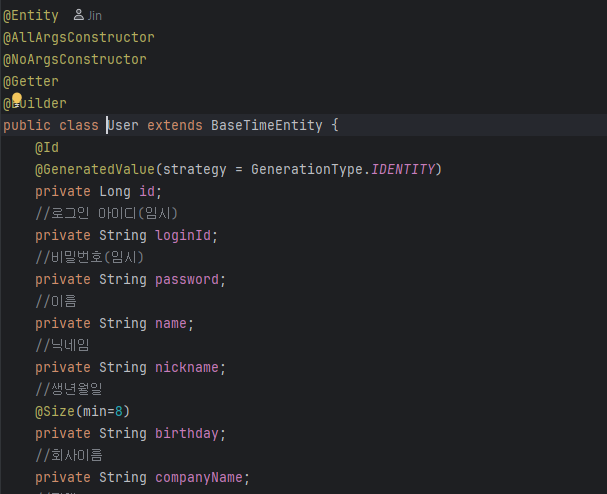The height and width of the screenshot is (494, 607).
Task: Click the nickname field name
Action: 187,367
